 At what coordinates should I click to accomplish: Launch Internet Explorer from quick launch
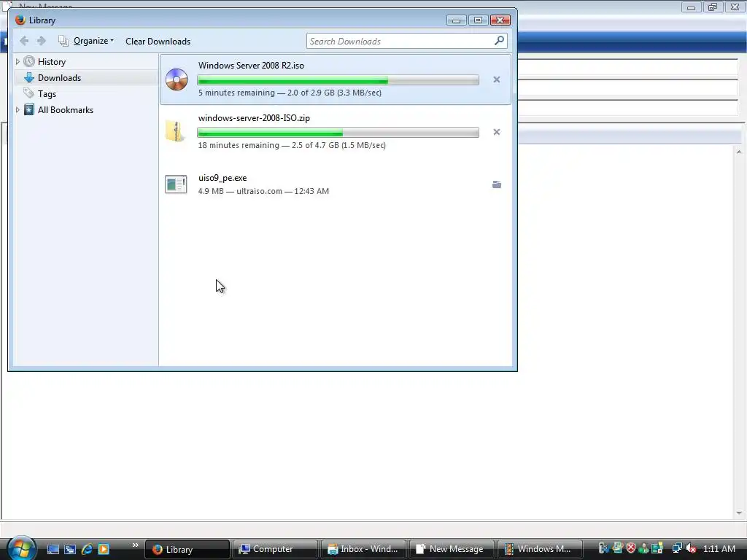(x=87, y=549)
